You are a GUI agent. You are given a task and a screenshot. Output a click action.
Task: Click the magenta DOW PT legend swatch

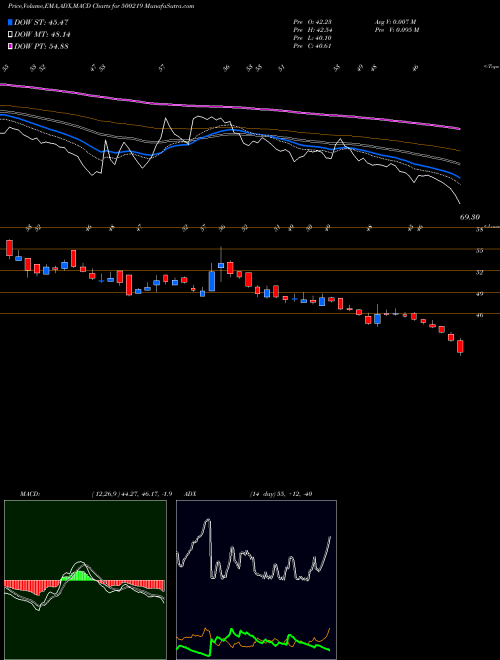pos(10,46)
